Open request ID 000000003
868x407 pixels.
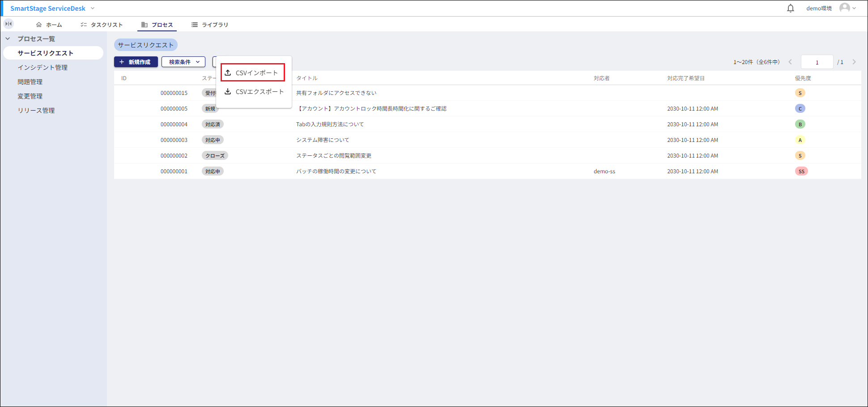[174, 140]
